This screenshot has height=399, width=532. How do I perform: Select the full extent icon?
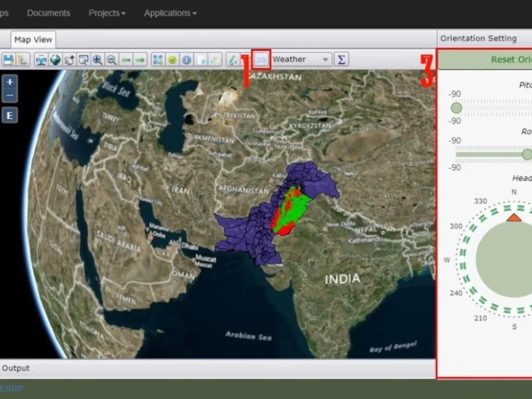(157, 60)
